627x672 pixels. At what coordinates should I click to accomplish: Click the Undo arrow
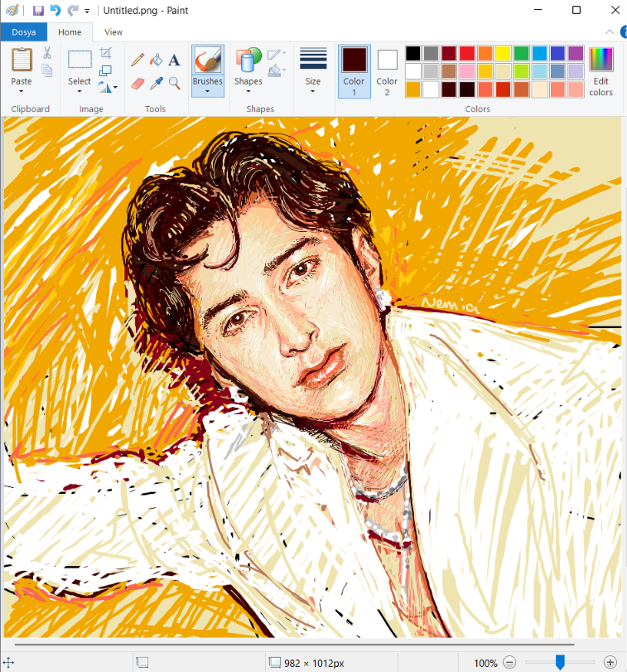pyautogui.click(x=55, y=10)
